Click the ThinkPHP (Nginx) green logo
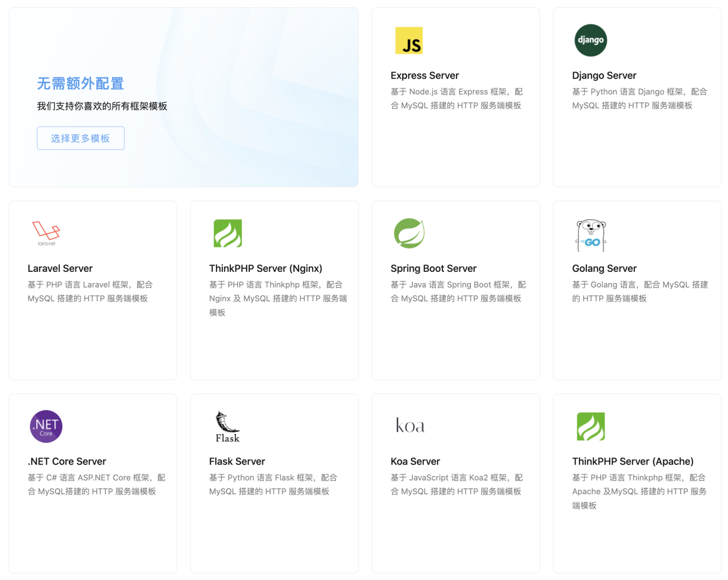 [227, 233]
